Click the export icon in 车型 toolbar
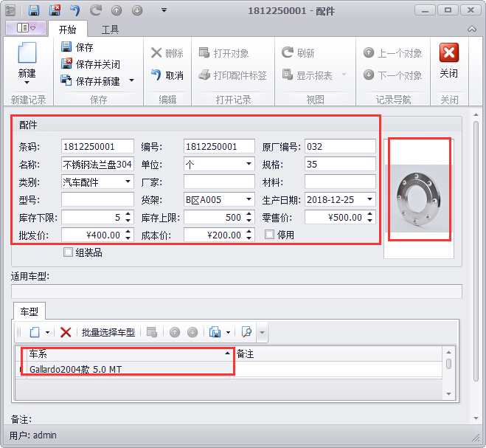This screenshot has width=486, height=448. tap(214, 332)
